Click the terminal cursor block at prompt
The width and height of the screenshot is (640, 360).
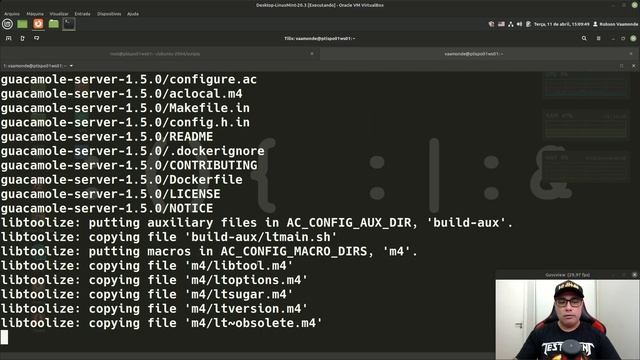click(4, 337)
